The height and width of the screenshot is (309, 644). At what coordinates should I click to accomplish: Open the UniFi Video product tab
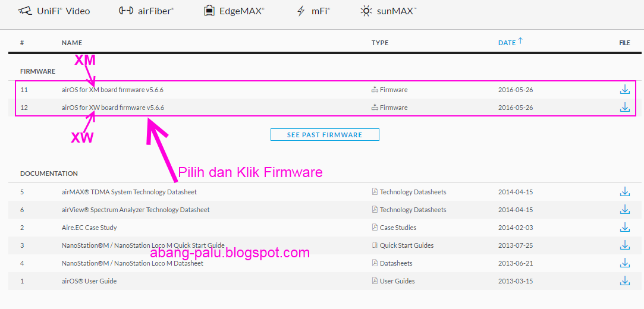[54, 11]
